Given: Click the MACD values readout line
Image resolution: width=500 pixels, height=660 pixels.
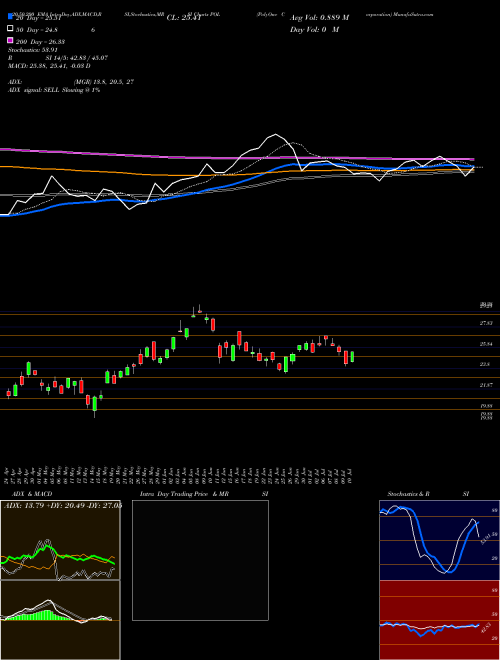Looking at the screenshot, I should coord(49,66).
